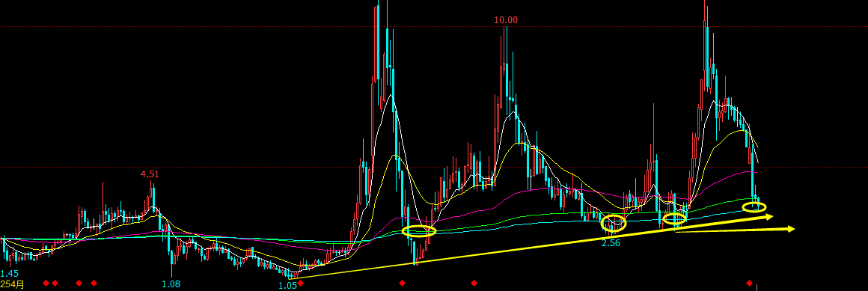
Task: Select the upper dotted red horizontal line
Action: 434,26
